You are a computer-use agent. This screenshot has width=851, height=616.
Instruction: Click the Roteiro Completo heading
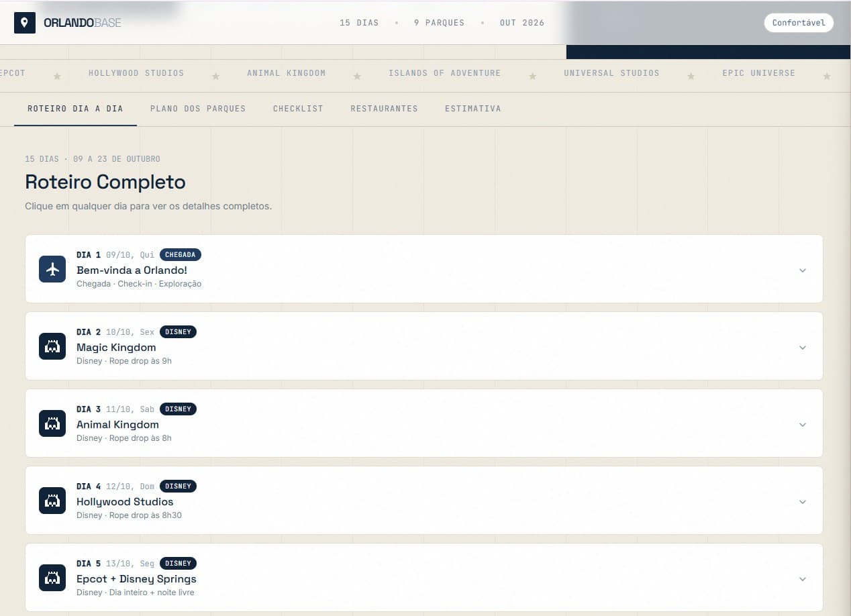point(105,182)
